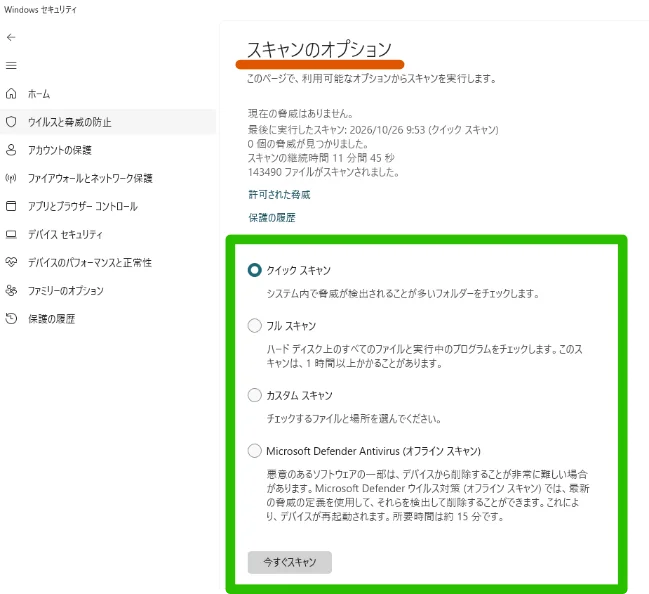Open the hamburger navigation menu
Screen dimensions: 649x594
coord(11,65)
